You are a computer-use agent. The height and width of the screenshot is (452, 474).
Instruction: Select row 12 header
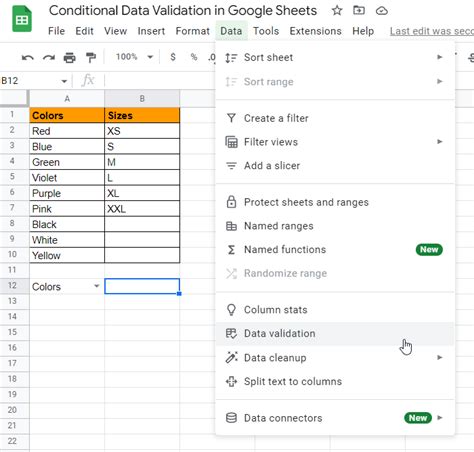point(14,285)
